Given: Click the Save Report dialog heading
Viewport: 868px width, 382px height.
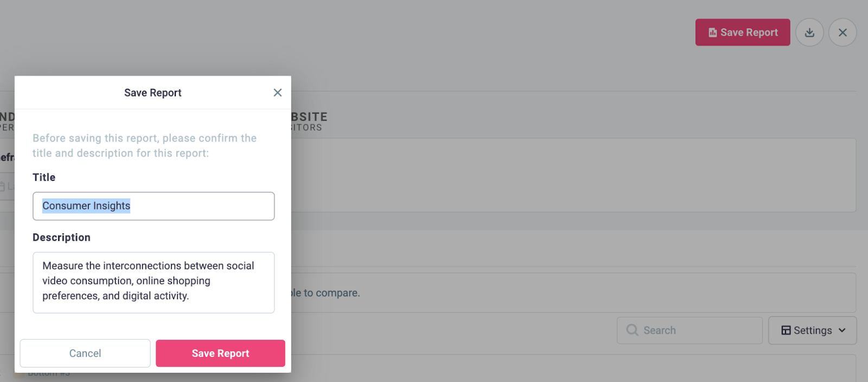Looking at the screenshot, I should coord(152,93).
